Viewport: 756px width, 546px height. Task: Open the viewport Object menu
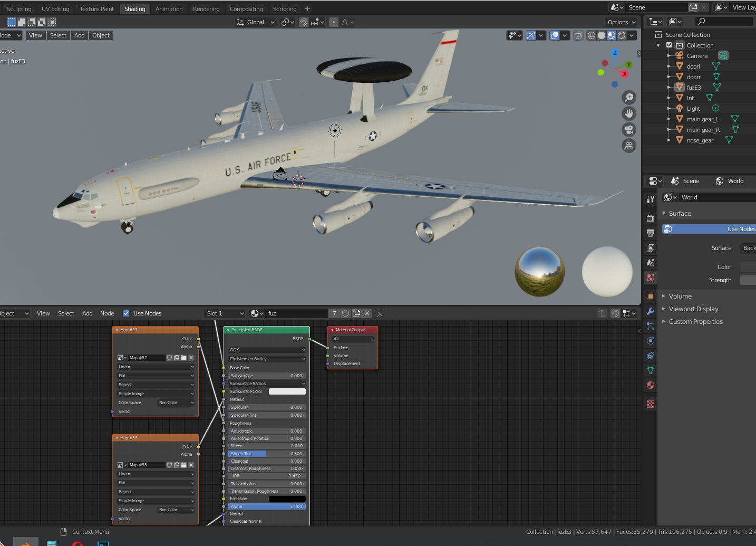101,35
